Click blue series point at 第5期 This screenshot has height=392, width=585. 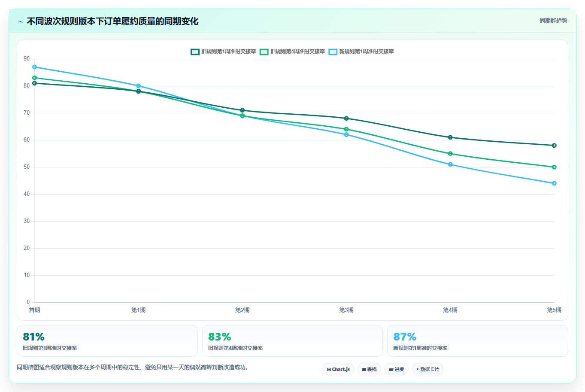[554, 183]
